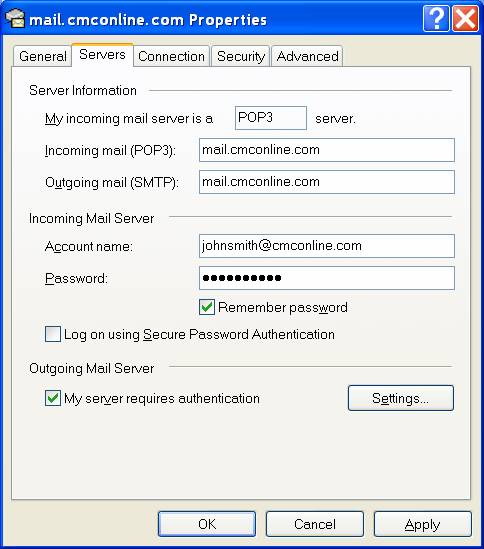Image resolution: width=484 pixels, height=549 pixels.
Task: Confirm changes with the OK button
Action: tap(207, 524)
